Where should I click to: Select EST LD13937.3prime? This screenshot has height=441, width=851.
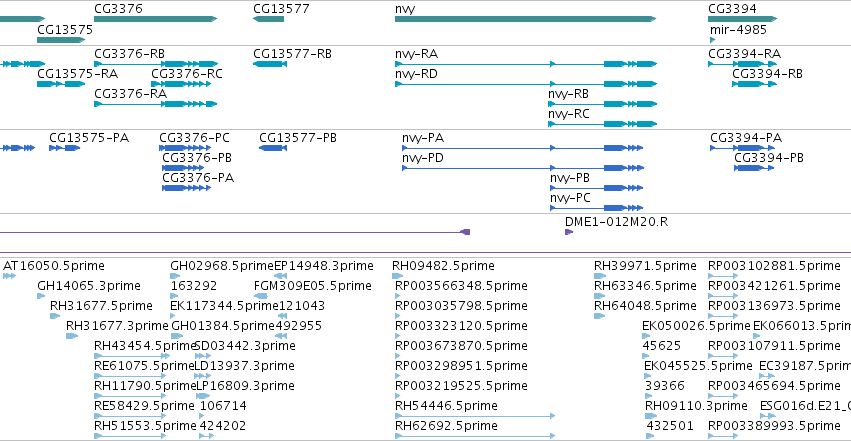click(x=245, y=366)
